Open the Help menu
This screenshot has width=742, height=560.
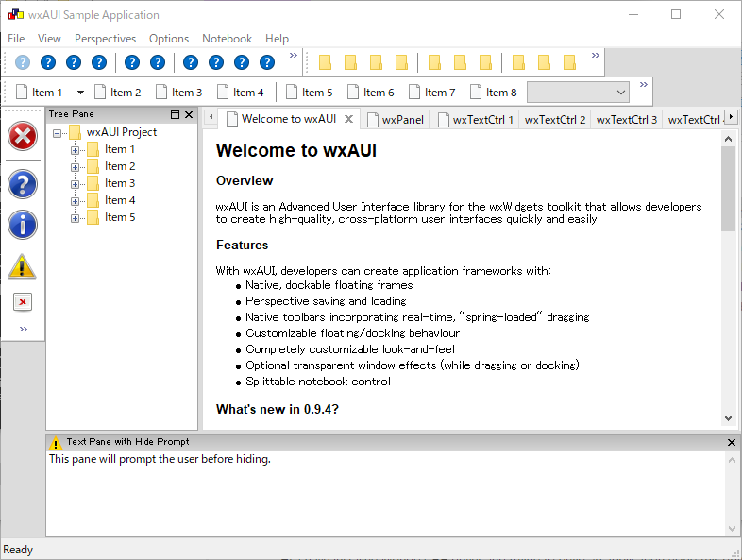pos(277,39)
